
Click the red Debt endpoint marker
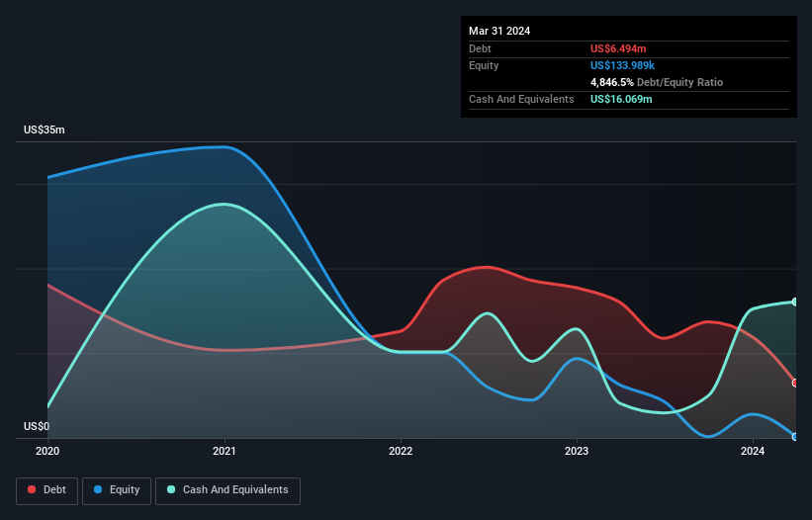[795, 383]
